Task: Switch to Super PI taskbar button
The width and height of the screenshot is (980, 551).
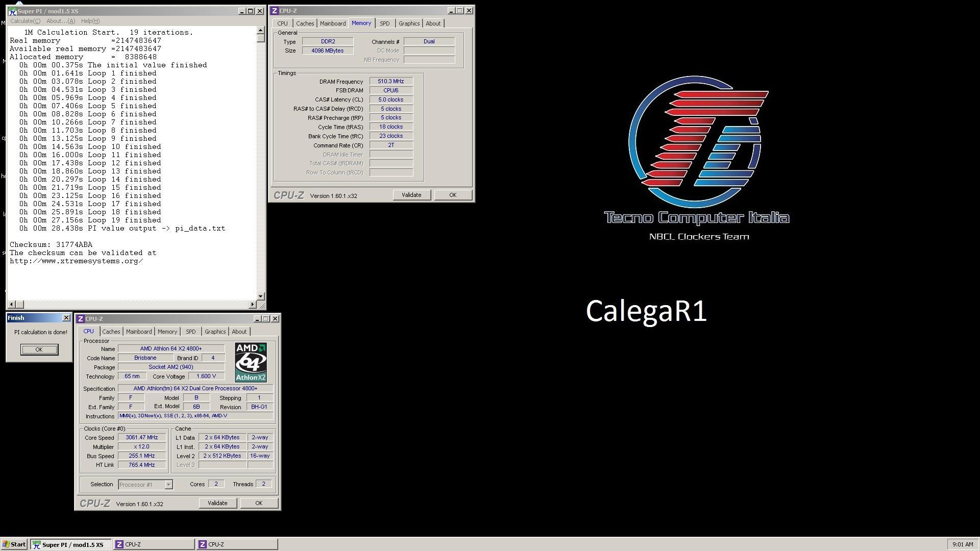Action: tap(70, 544)
